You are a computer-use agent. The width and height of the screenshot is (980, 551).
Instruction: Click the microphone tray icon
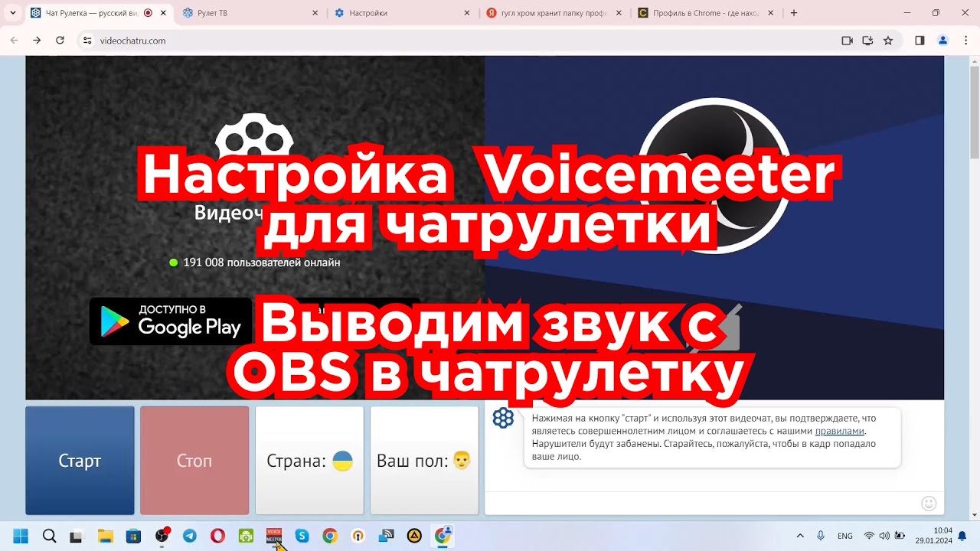pyautogui.click(x=821, y=536)
